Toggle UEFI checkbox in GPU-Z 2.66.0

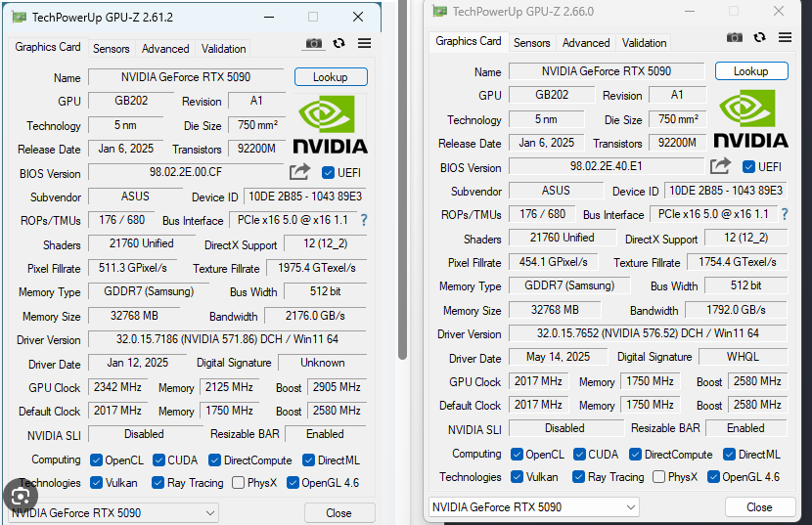tap(748, 167)
